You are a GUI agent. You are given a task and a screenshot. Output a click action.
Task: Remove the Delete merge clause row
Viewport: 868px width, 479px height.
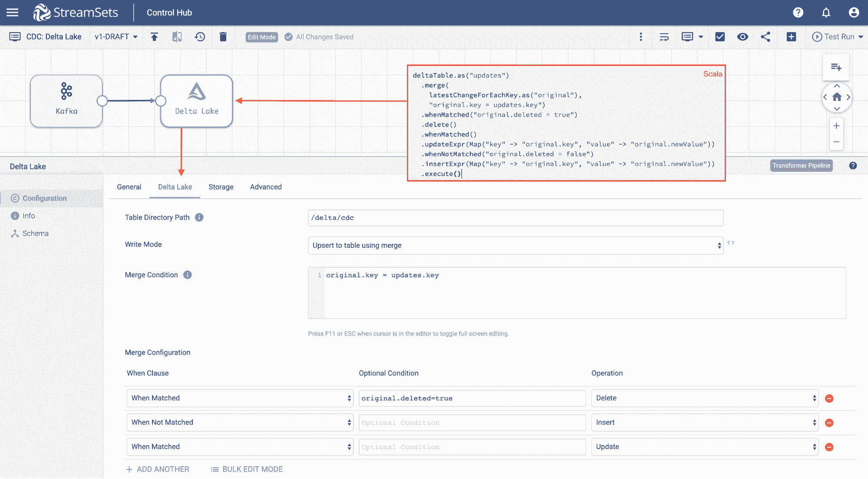point(829,399)
